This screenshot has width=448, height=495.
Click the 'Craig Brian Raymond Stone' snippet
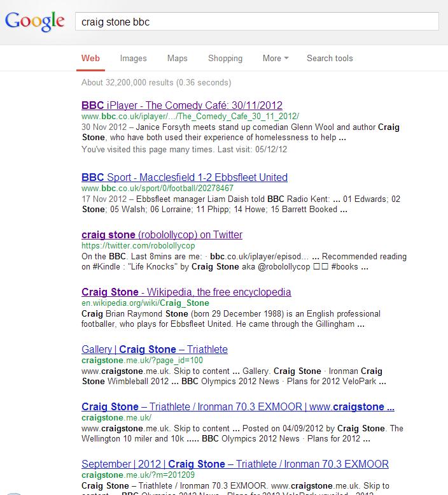click(231, 319)
